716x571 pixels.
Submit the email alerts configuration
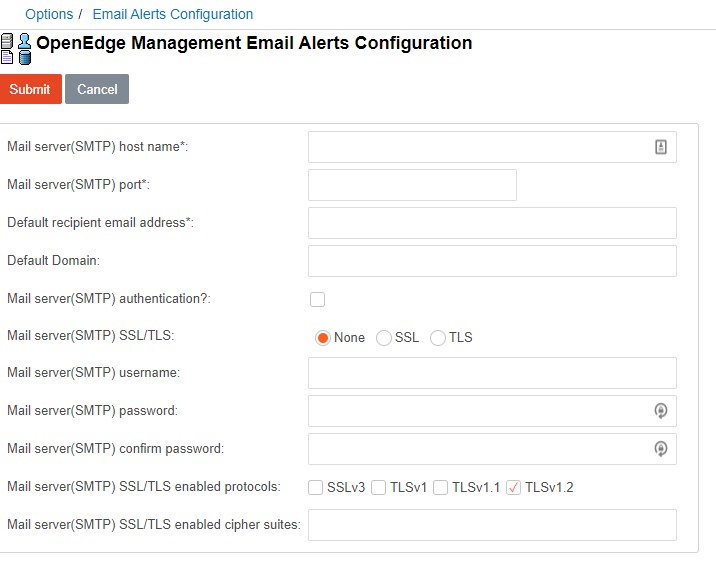31,89
